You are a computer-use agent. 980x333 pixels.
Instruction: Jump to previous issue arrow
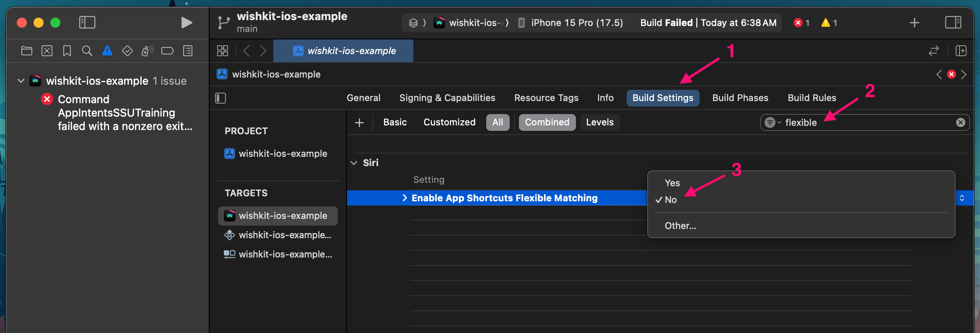939,74
